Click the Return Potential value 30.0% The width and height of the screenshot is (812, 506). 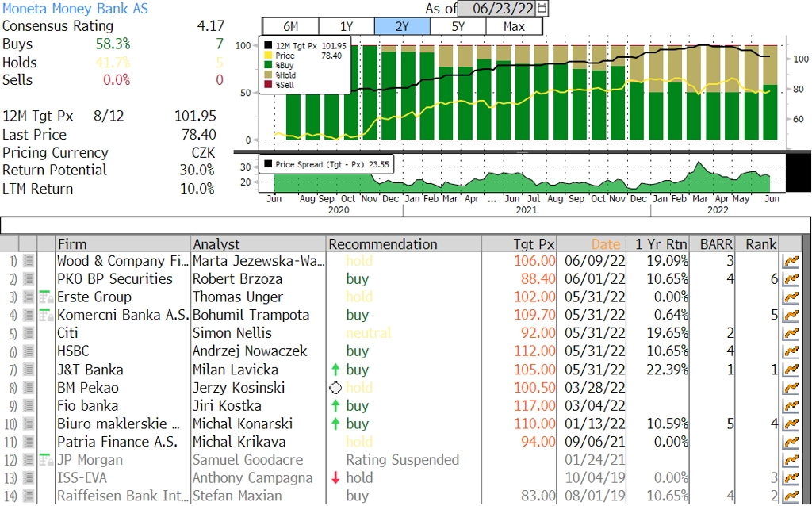(x=197, y=171)
